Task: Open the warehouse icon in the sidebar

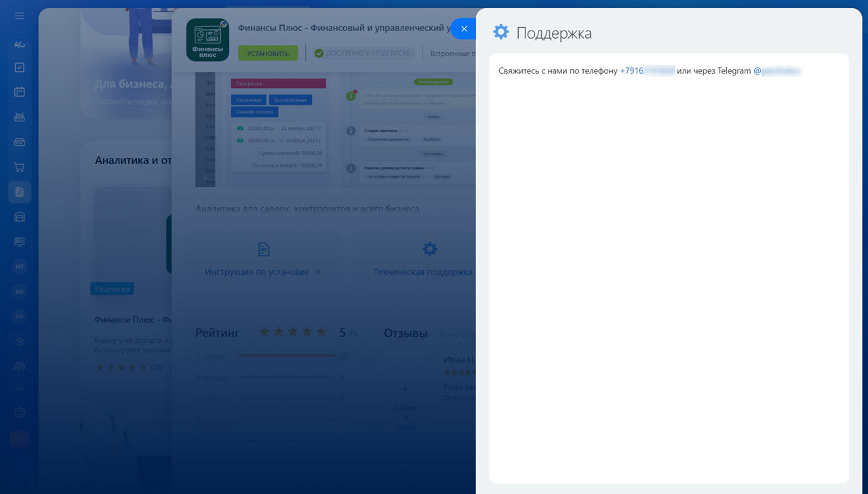Action: [x=20, y=217]
